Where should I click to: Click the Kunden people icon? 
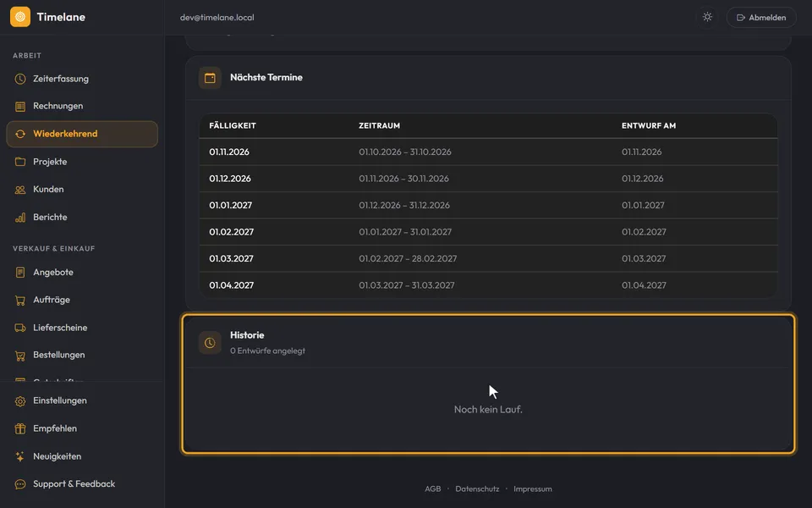pos(20,190)
